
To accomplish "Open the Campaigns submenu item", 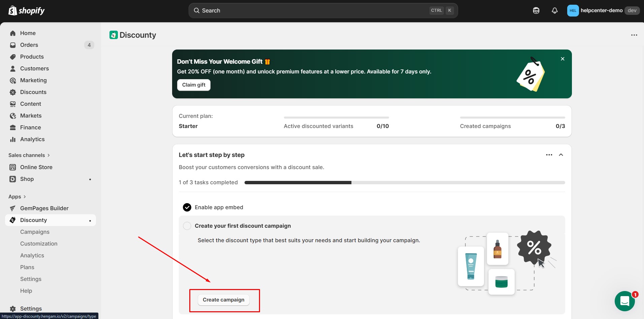I will (x=35, y=232).
